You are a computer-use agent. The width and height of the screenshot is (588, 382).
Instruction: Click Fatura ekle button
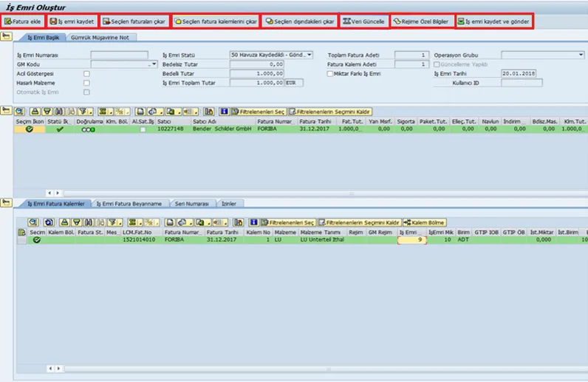click(22, 21)
